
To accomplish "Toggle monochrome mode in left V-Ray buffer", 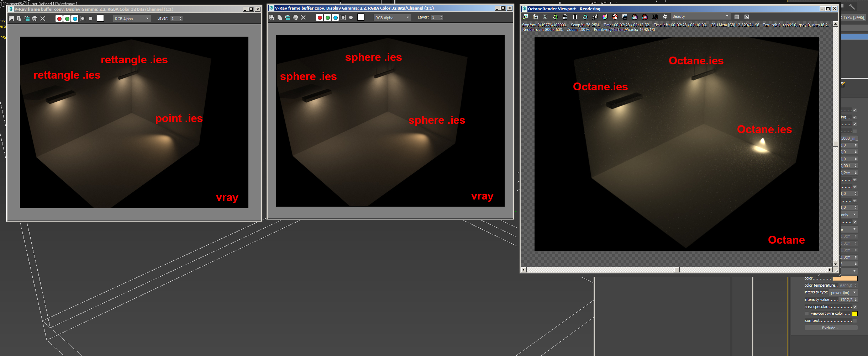I will pos(90,18).
